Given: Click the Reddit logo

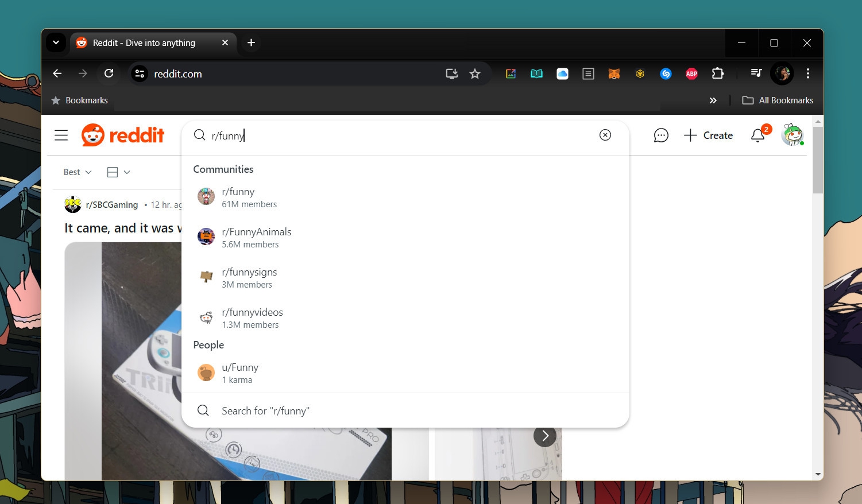Looking at the screenshot, I should pos(123,135).
